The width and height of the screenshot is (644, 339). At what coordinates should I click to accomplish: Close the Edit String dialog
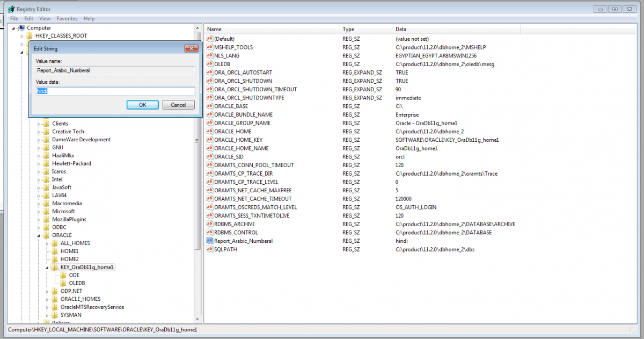[191, 49]
